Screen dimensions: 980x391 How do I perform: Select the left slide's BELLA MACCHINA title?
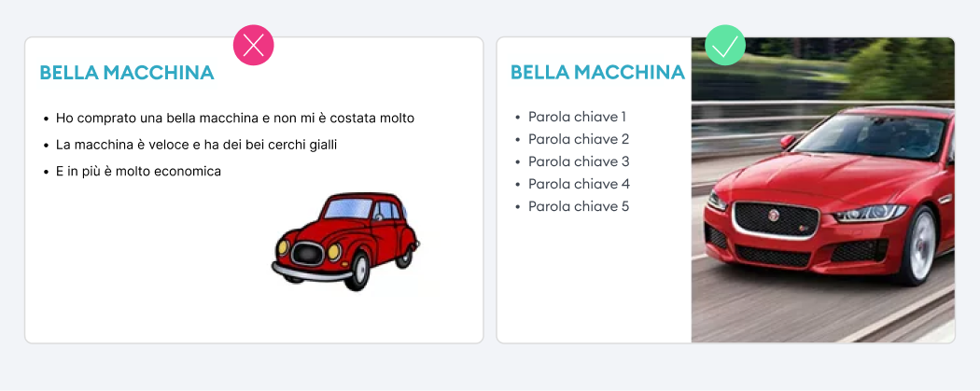[x=127, y=73]
